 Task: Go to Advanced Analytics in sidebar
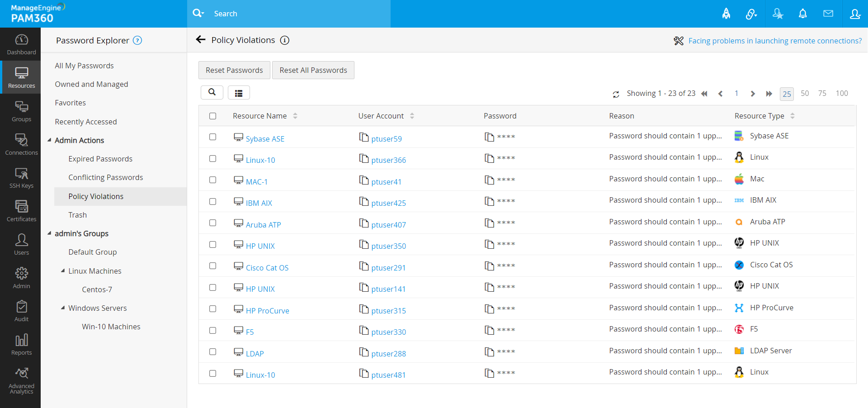click(21, 380)
